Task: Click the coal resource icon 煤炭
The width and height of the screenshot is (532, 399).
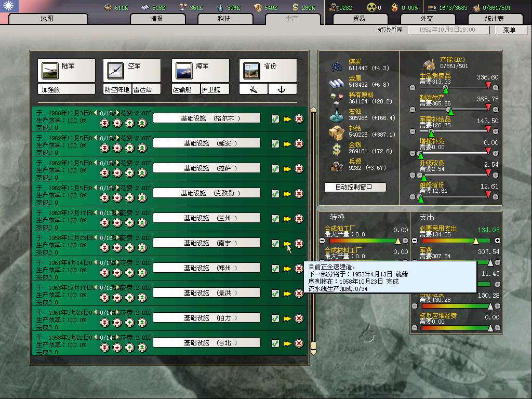Action: [337, 66]
